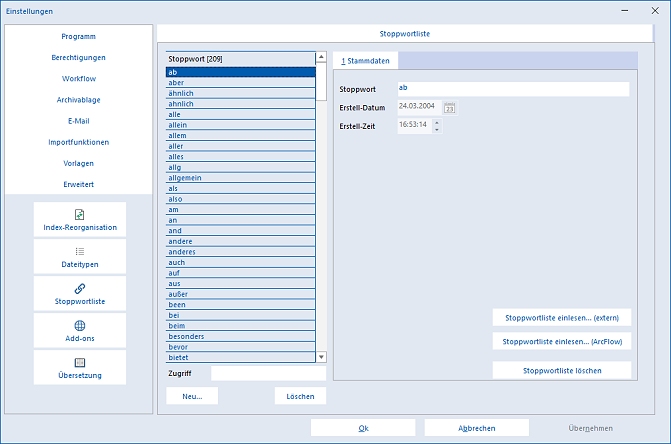Select the stop word 'aber'

coord(241,83)
